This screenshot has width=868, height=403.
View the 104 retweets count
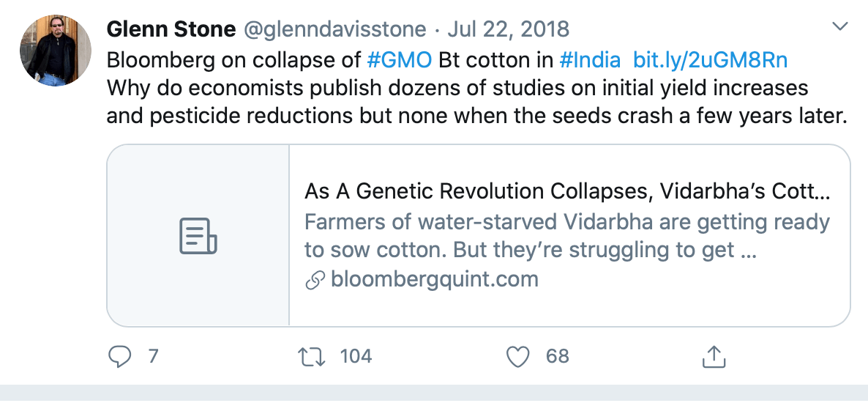point(356,356)
